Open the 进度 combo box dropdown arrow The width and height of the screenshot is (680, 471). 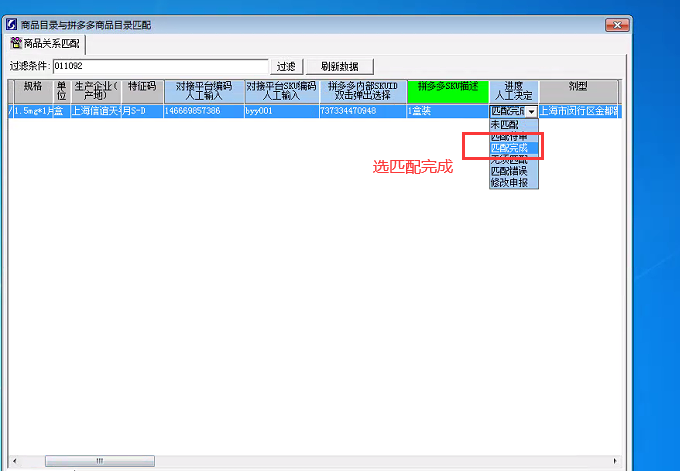tap(532, 111)
